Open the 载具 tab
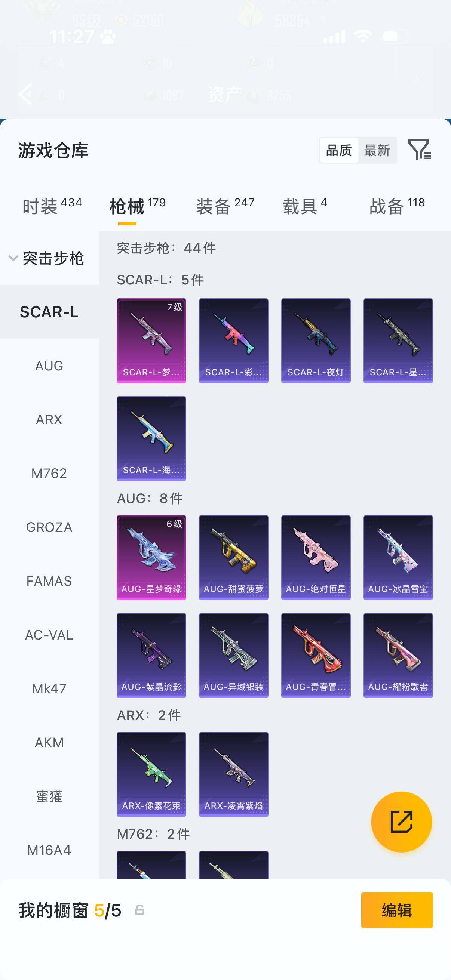Screen dimensions: 451x980 (305, 206)
